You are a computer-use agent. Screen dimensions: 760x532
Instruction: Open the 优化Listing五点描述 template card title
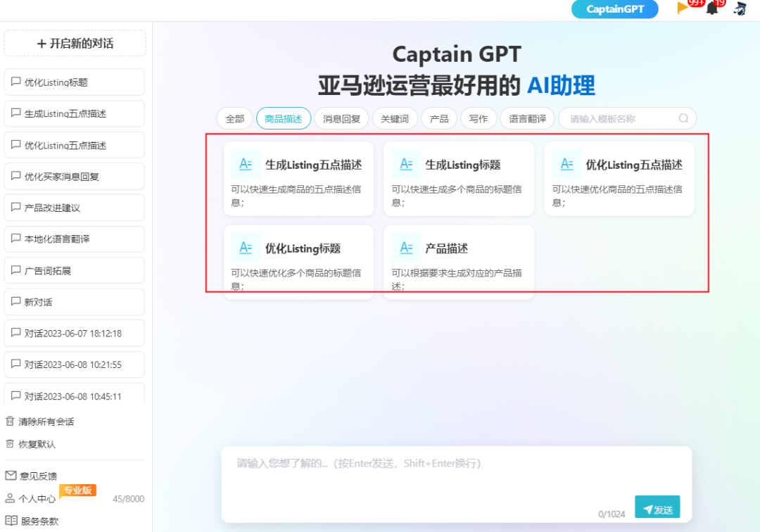tap(634, 165)
